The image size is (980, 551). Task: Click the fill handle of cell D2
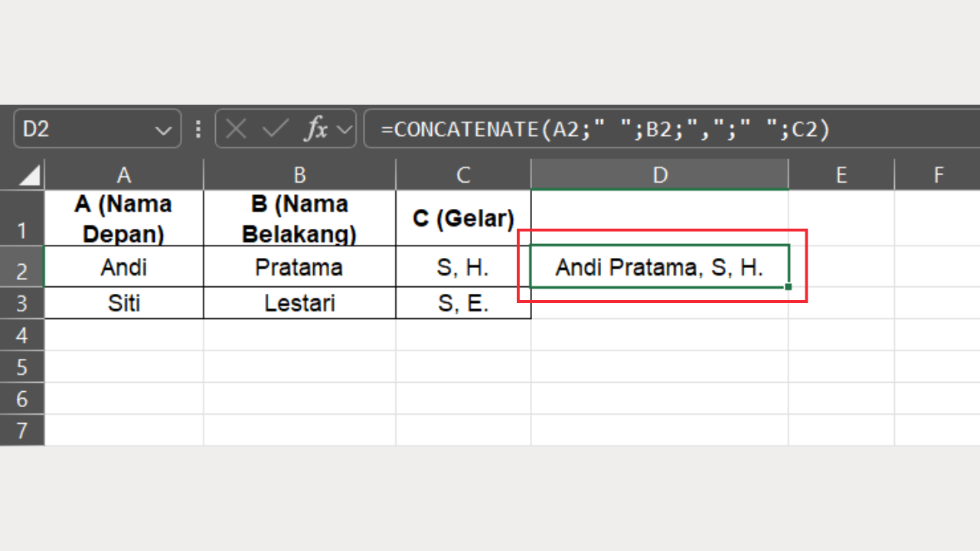click(x=788, y=286)
